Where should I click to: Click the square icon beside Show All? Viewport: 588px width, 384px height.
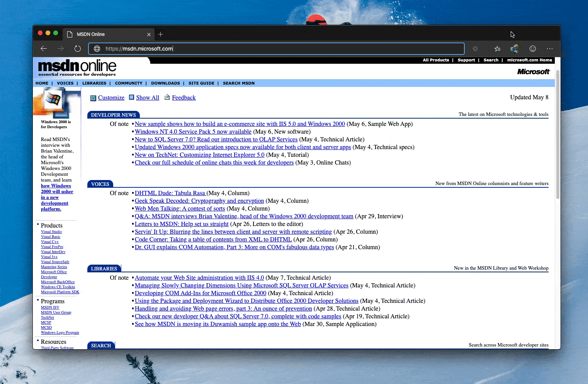tap(131, 97)
